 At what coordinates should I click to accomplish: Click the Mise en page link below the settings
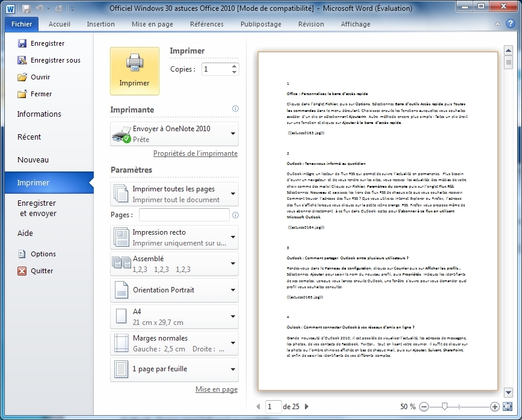216,389
